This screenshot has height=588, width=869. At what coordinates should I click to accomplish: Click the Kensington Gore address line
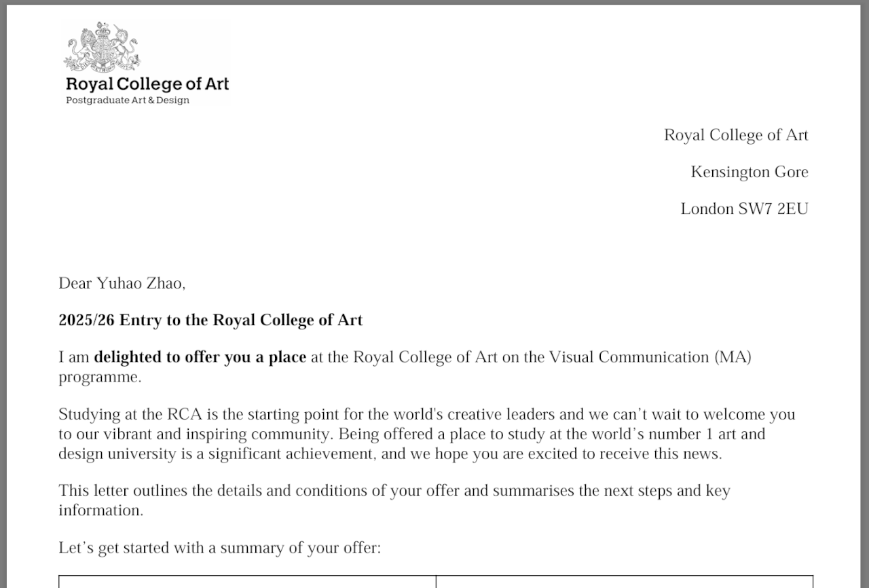(750, 172)
